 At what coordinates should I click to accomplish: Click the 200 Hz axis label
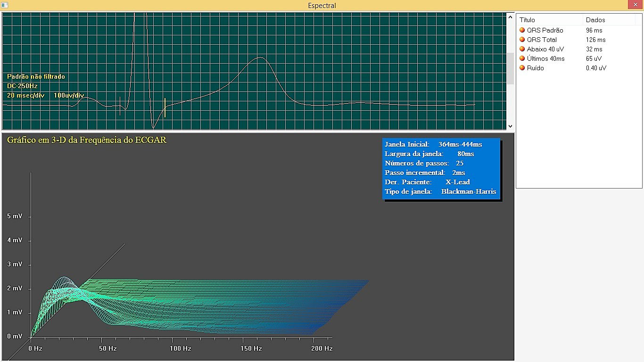coord(322,348)
